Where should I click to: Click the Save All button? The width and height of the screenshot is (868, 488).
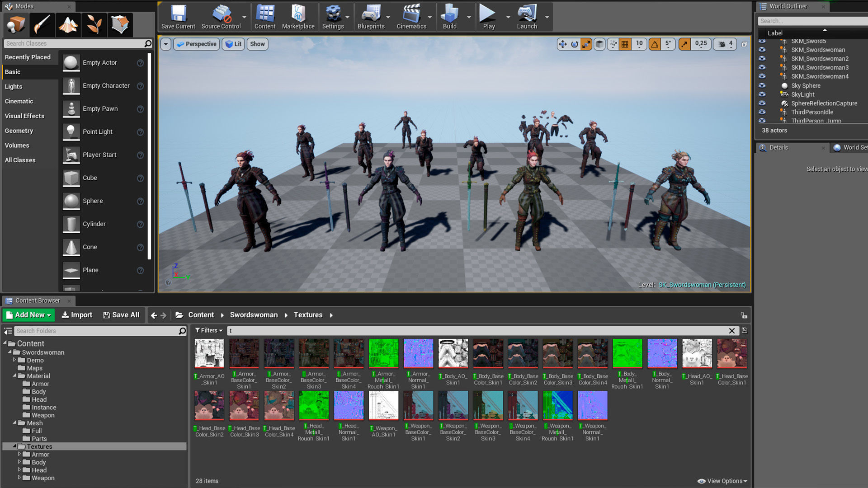(x=121, y=315)
